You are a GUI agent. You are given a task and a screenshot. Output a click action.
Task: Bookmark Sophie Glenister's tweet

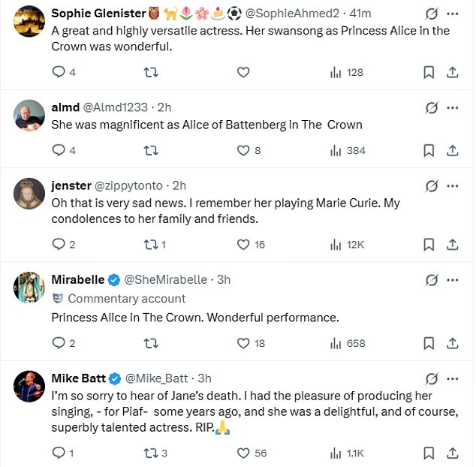(x=429, y=72)
